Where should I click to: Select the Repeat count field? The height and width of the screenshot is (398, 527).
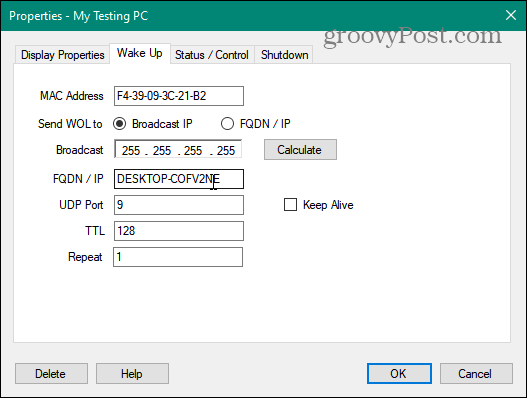[x=178, y=257]
